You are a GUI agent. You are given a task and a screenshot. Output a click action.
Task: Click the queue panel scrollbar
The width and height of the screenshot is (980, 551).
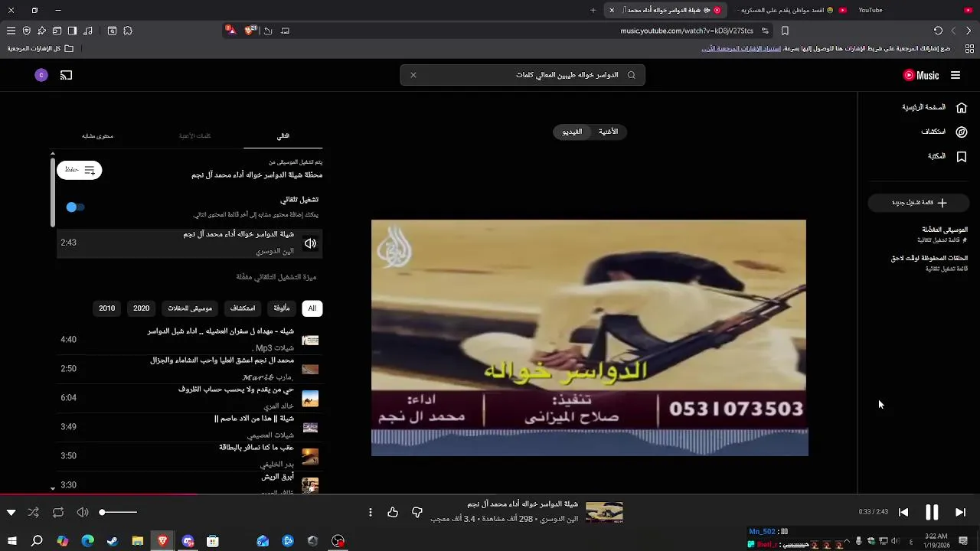(x=53, y=191)
